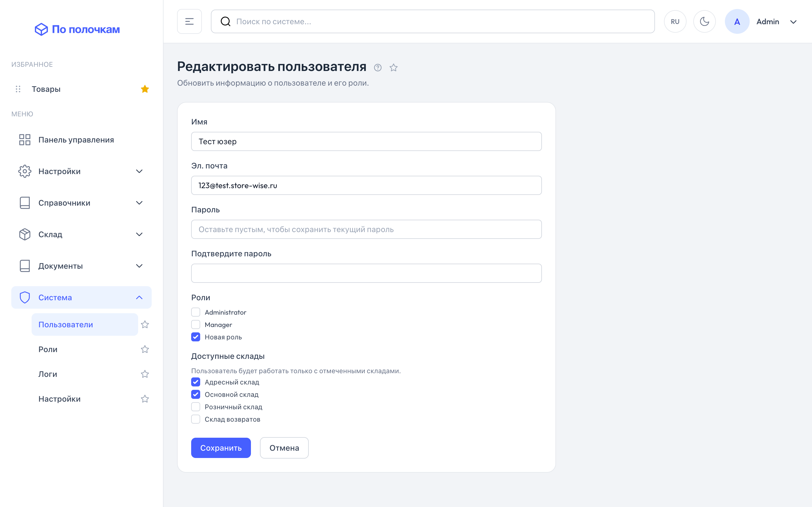Click the По полочкам logo
Screen dimensions: 812x507
[77, 29]
